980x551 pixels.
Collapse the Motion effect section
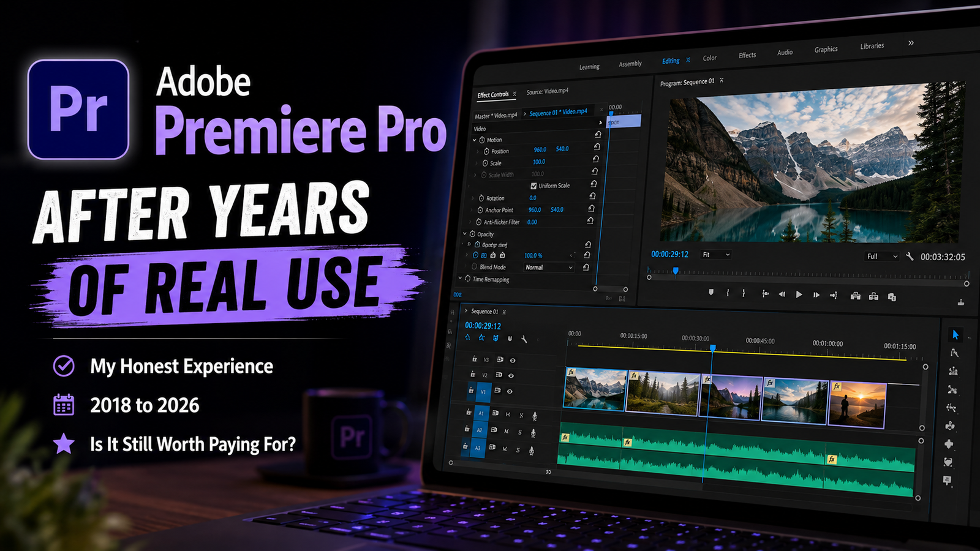pyautogui.click(x=475, y=140)
